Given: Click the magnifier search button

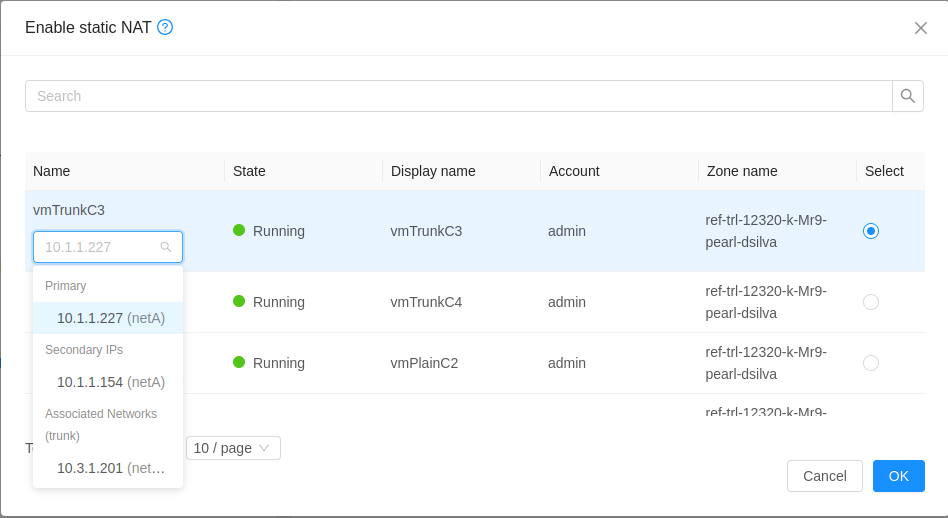Looking at the screenshot, I should click(907, 96).
